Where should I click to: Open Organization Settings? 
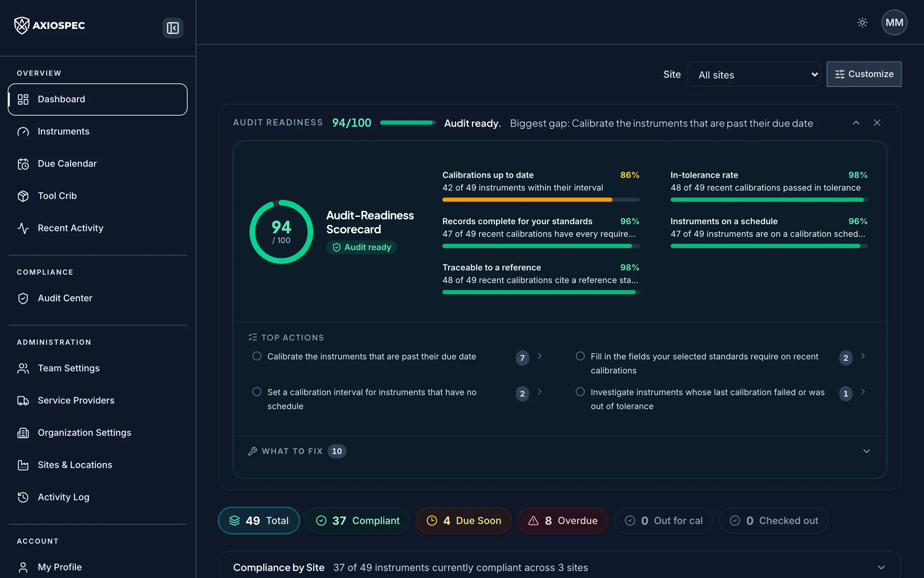[x=97, y=433]
